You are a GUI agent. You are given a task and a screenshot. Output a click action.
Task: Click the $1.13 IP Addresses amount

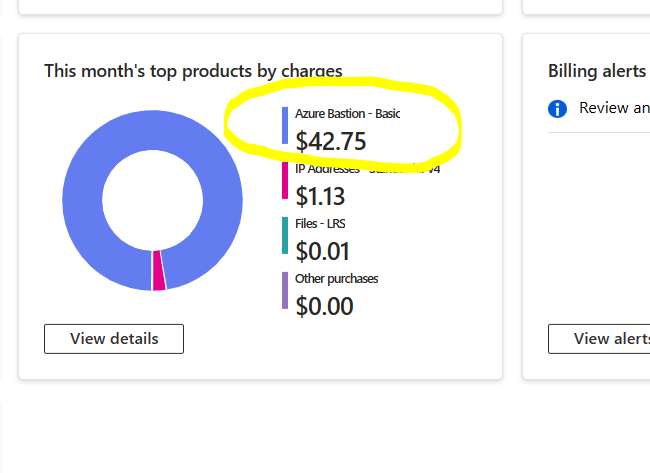coord(320,196)
